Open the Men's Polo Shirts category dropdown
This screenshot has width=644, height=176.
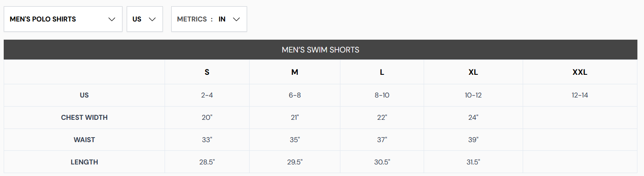pos(63,19)
